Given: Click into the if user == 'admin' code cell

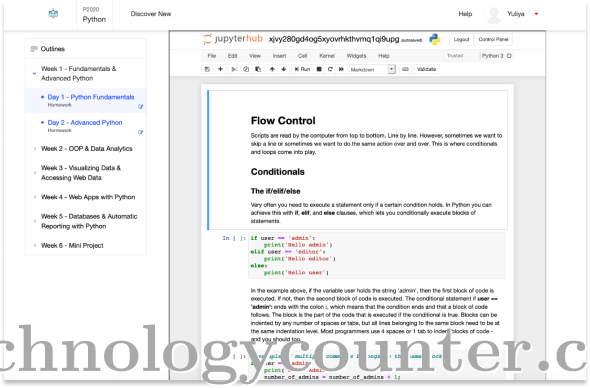Looking at the screenshot, I should pos(377,255).
